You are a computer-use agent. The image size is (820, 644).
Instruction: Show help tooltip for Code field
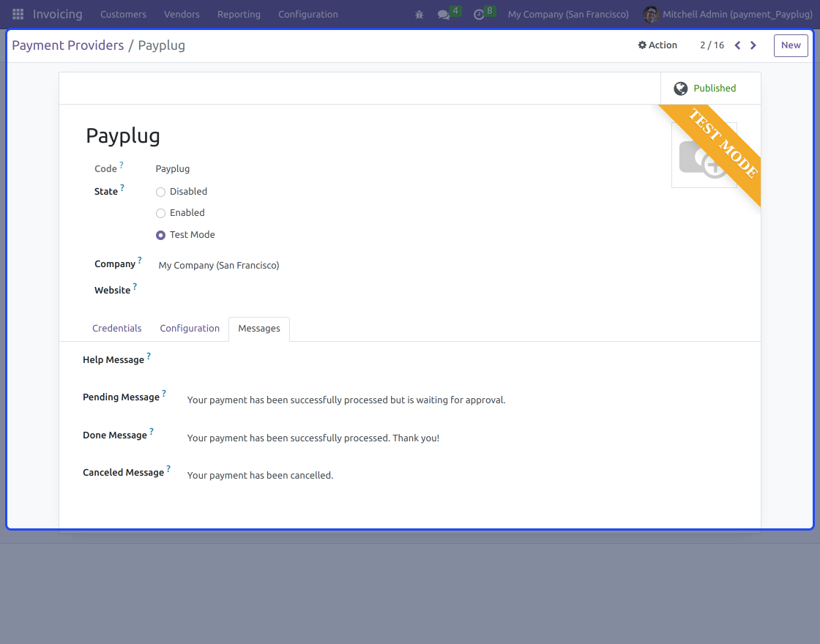coord(122,165)
